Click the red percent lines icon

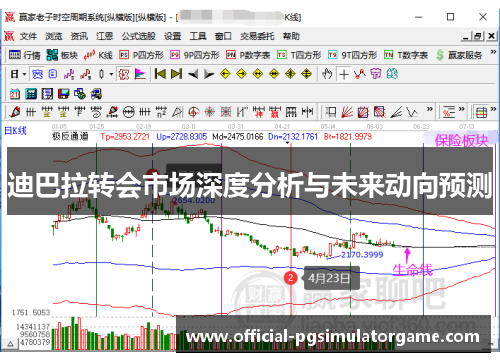point(449,112)
